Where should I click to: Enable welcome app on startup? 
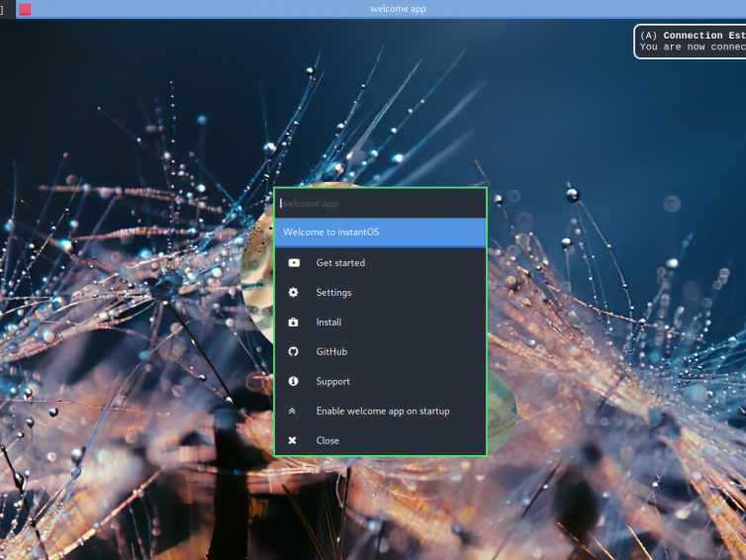pos(382,412)
